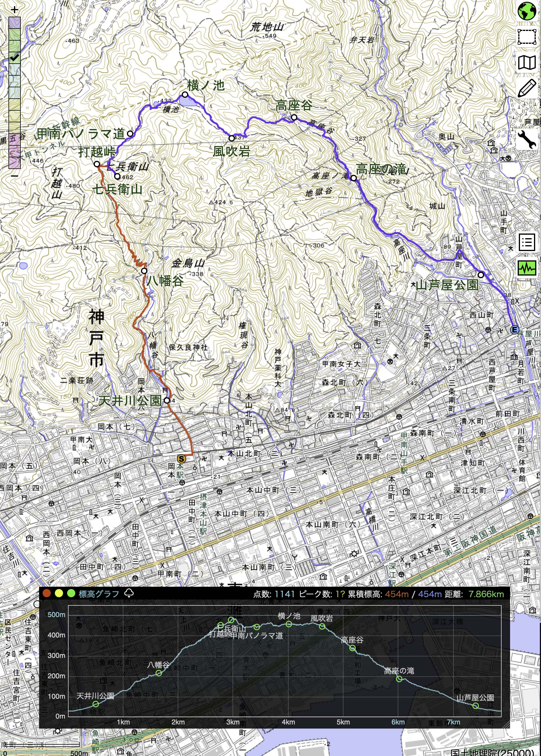Open the folded map layer icon
The width and height of the screenshot is (541, 756).
527,62
